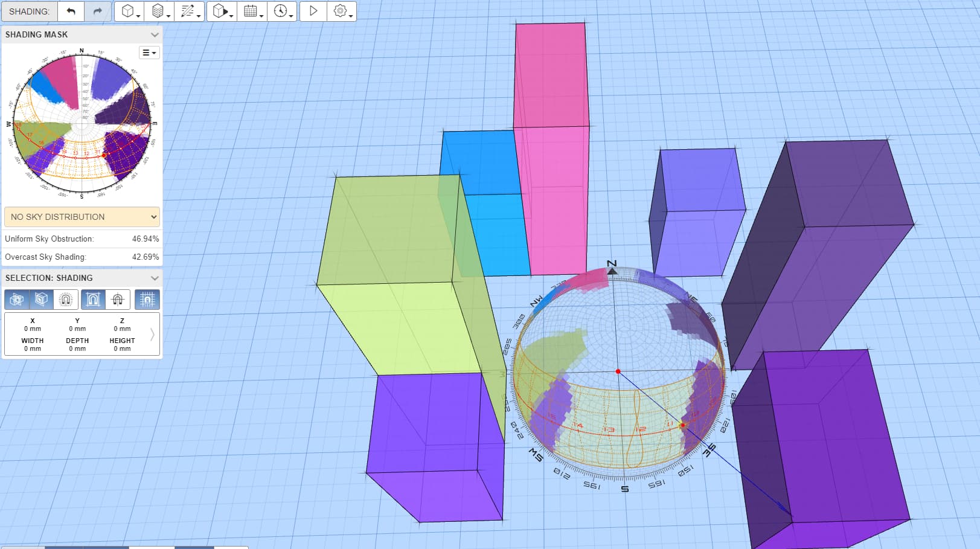Open the NO SKY DISTRIBUTION dropdown
The image size is (980, 549).
[82, 217]
